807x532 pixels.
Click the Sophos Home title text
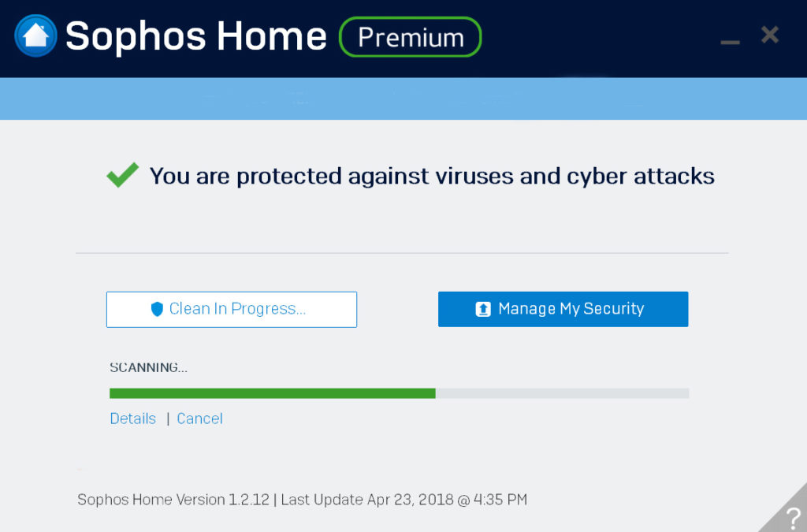tap(195, 36)
